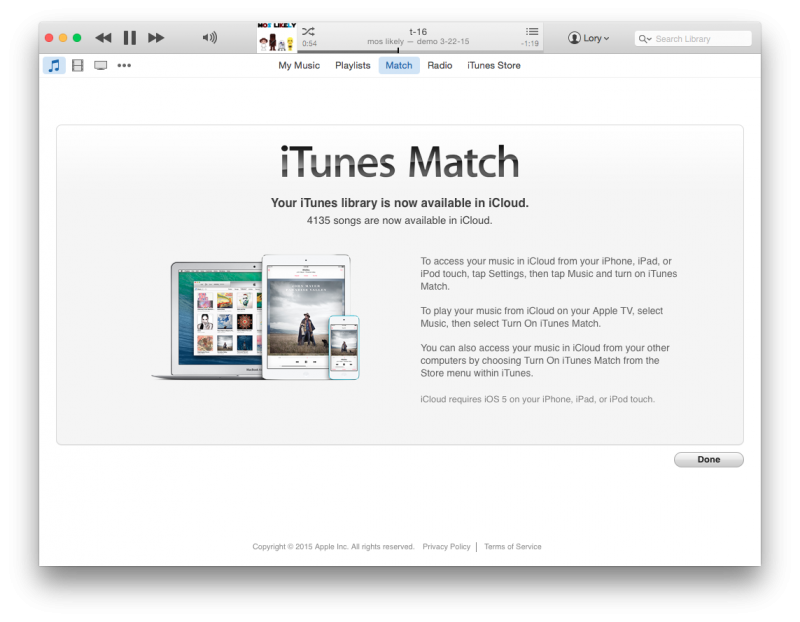Click the devices illustration image
The height and width of the screenshot is (622, 800).
(256, 317)
